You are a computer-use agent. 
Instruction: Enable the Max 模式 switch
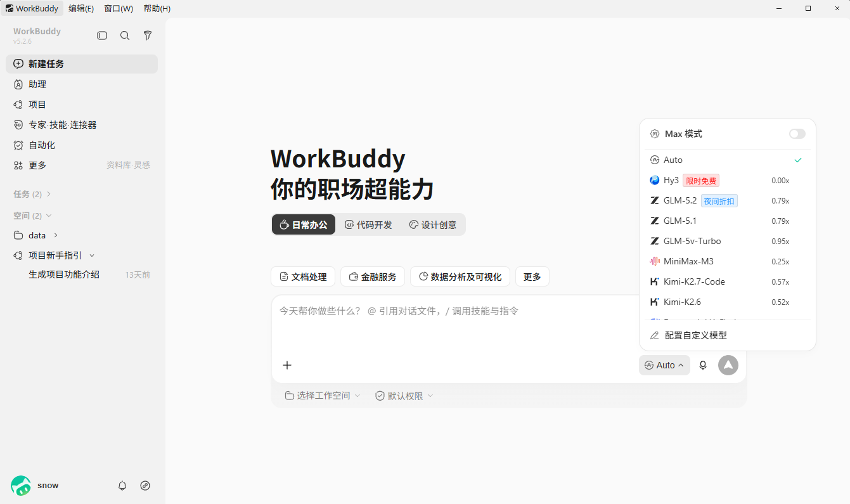click(797, 134)
